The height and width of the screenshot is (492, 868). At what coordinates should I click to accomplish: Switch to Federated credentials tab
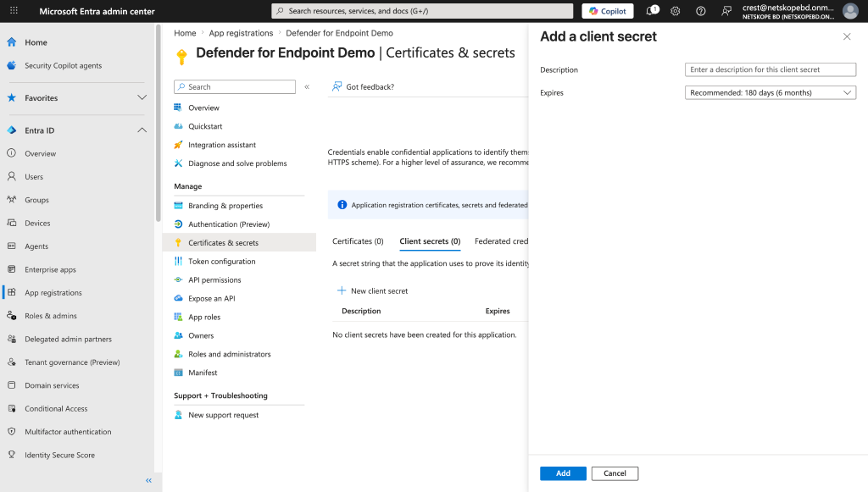pyautogui.click(x=501, y=241)
